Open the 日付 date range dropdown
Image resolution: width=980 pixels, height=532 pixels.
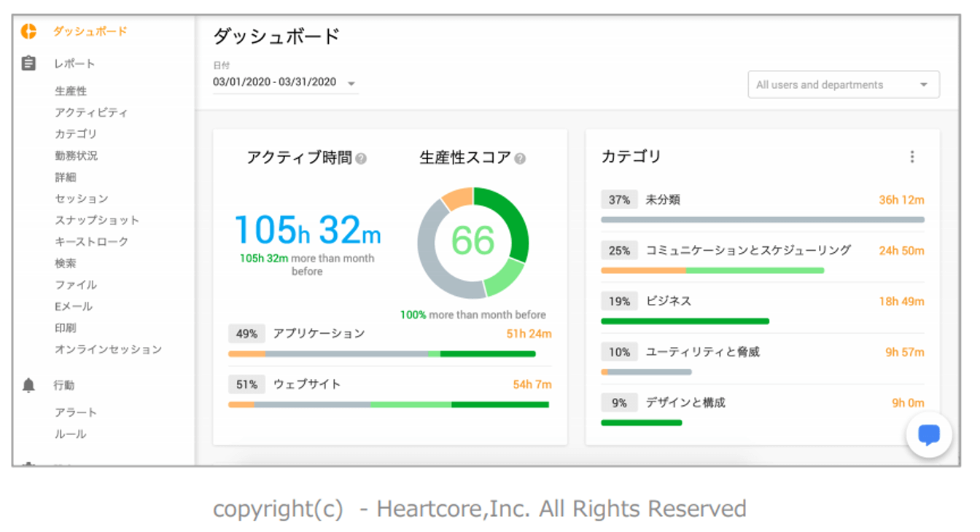[285, 82]
